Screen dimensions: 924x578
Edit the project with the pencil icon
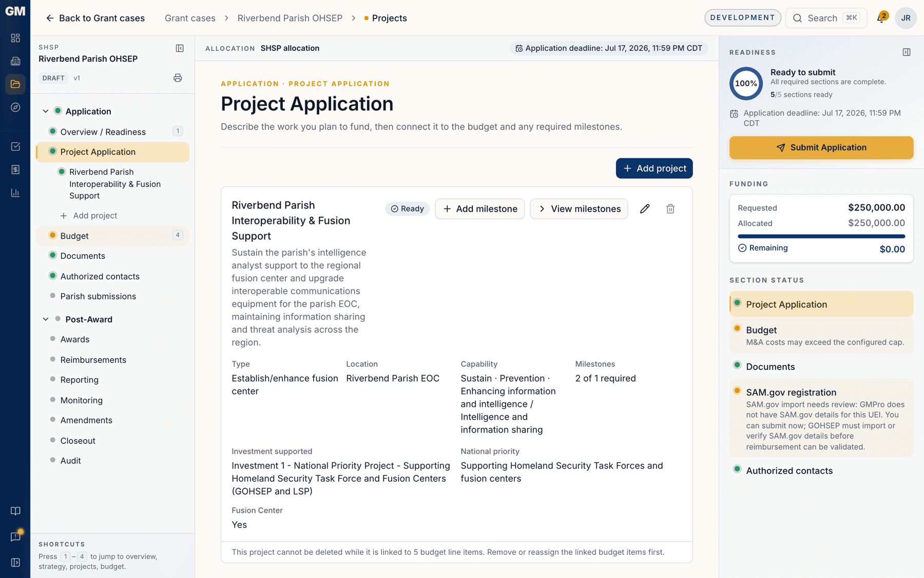pos(645,209)
